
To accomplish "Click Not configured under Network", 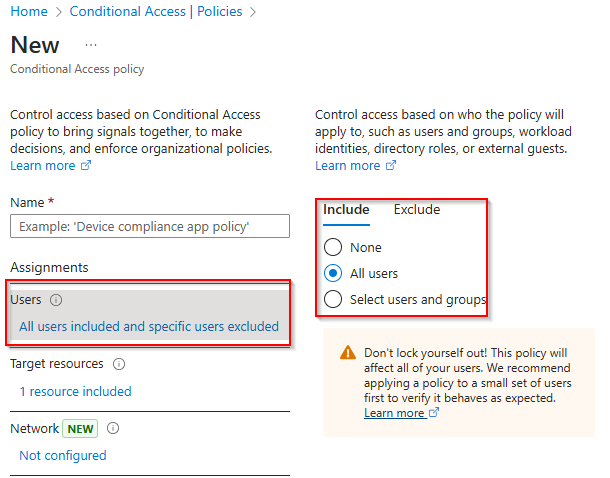I will tap(62, 455).
